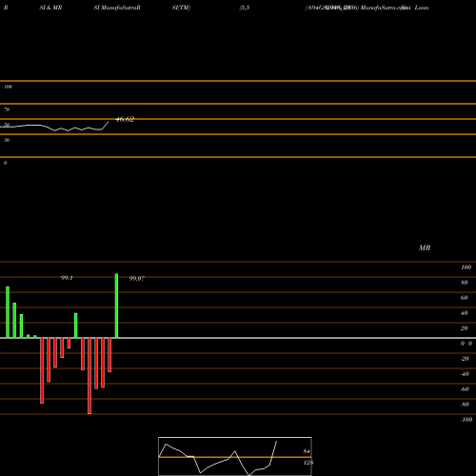The height and width of the screenshot is (476, 476).
Task: Click the 99.1 value label
Action: (x=67, y=278)
